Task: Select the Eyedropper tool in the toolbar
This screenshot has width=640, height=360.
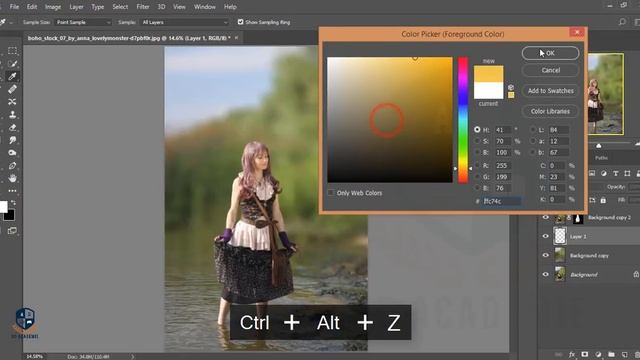Action: tap(12, 76)
